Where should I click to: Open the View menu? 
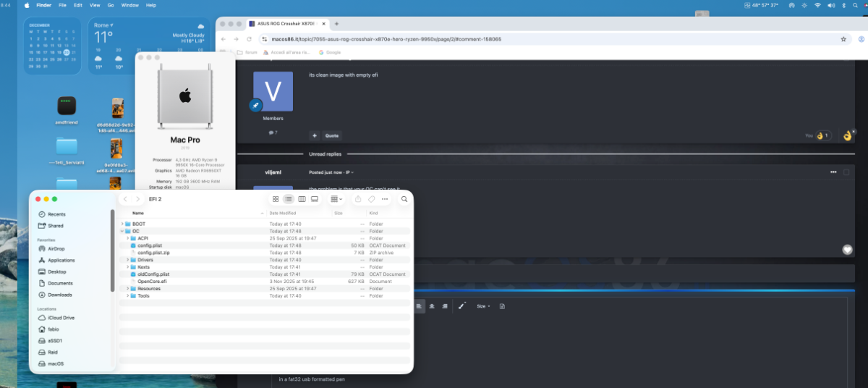(x=95, y=5)
